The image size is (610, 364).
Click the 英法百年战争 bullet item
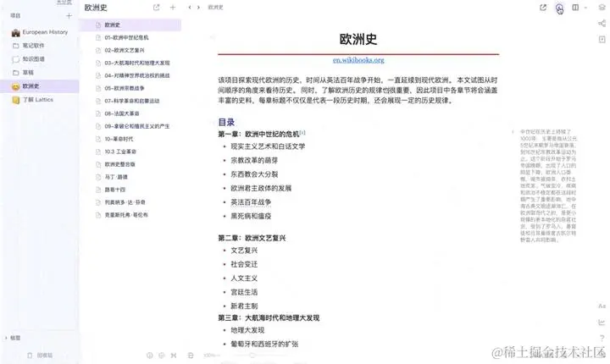click(251, 202)
